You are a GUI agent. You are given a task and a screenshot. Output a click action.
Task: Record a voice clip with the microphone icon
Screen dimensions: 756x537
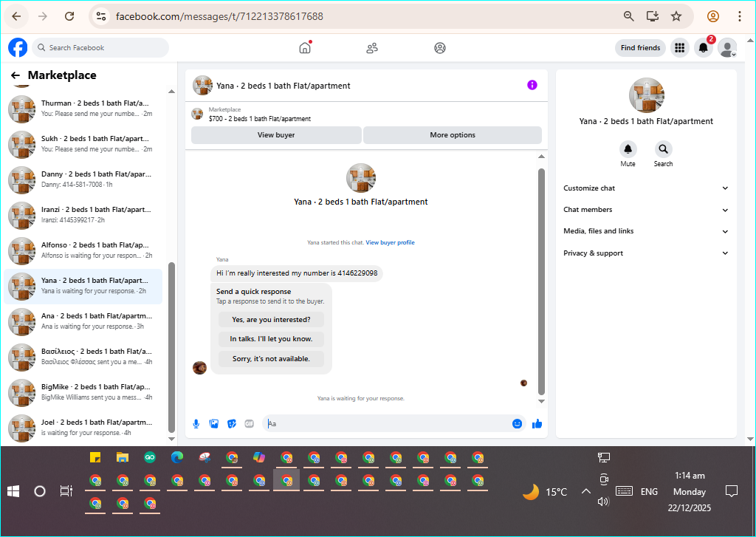(196, 424)
